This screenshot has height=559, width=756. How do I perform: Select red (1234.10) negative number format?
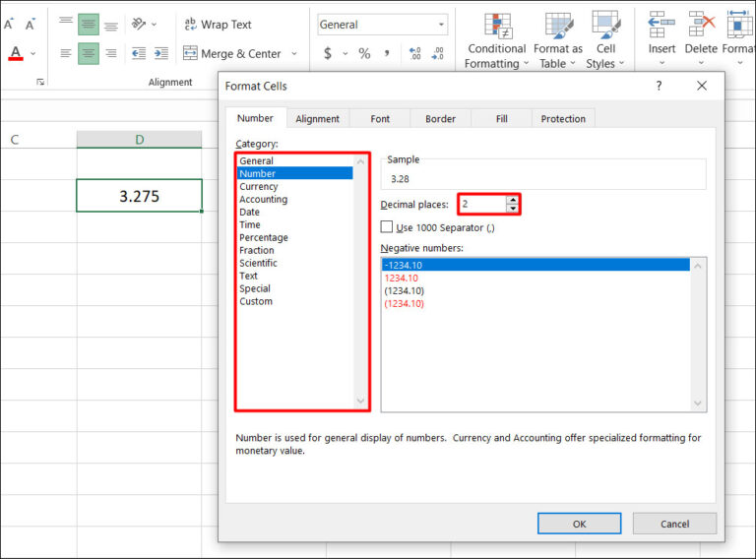tap(405, 304)
